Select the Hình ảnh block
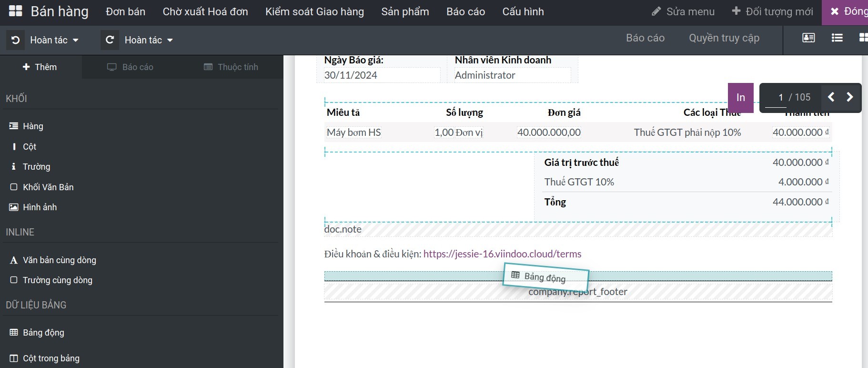 [x=33, y=207]
